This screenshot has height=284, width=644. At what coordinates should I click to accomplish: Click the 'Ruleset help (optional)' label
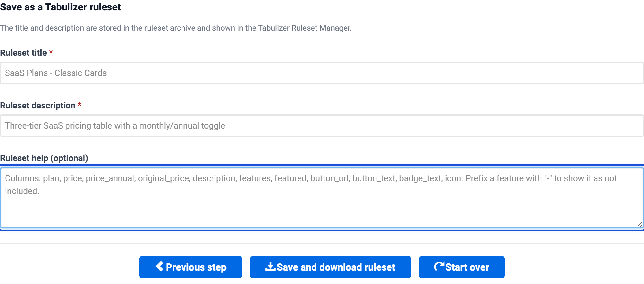tap(44, 158)
